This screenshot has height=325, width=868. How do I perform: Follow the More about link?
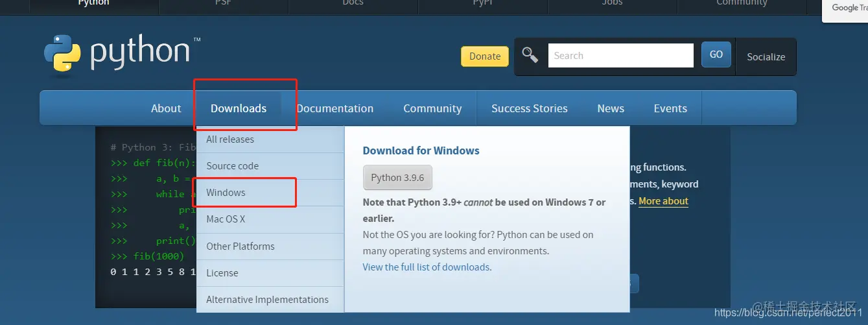(663, 201)
